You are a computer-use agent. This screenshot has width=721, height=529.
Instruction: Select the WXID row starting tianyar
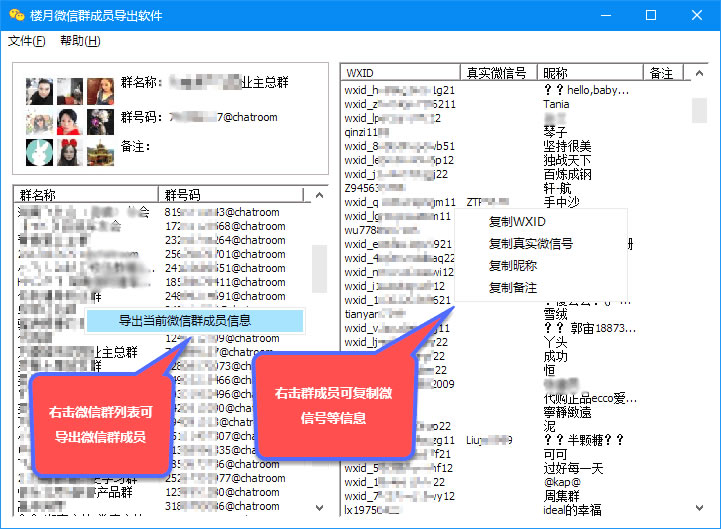(x=374, y=314)
